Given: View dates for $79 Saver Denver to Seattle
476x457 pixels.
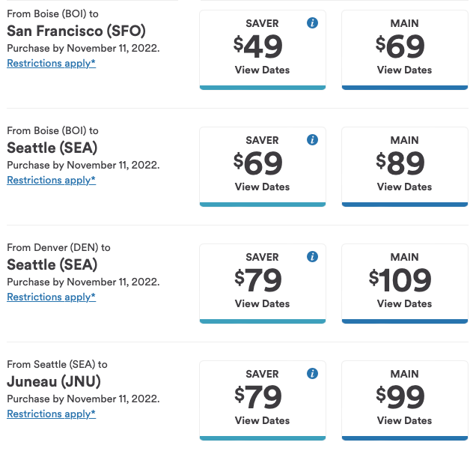Looking at the screenshot, I should pos(262,303).
